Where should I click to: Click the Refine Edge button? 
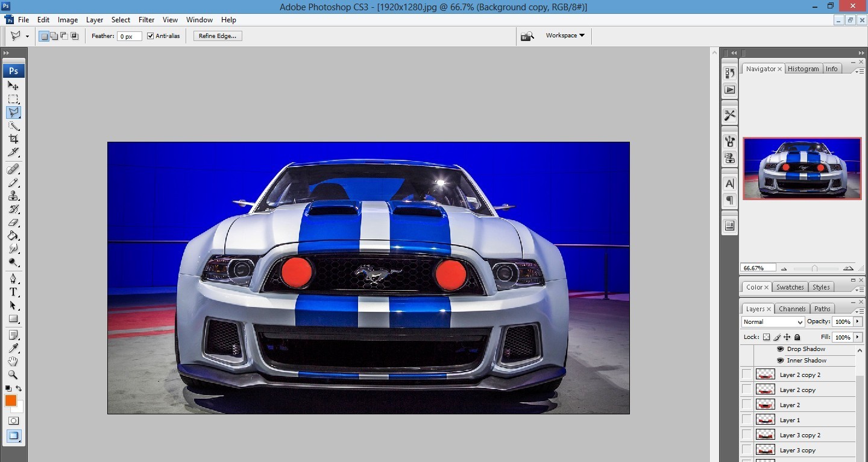pyautogui.click(x=218, y=36)
